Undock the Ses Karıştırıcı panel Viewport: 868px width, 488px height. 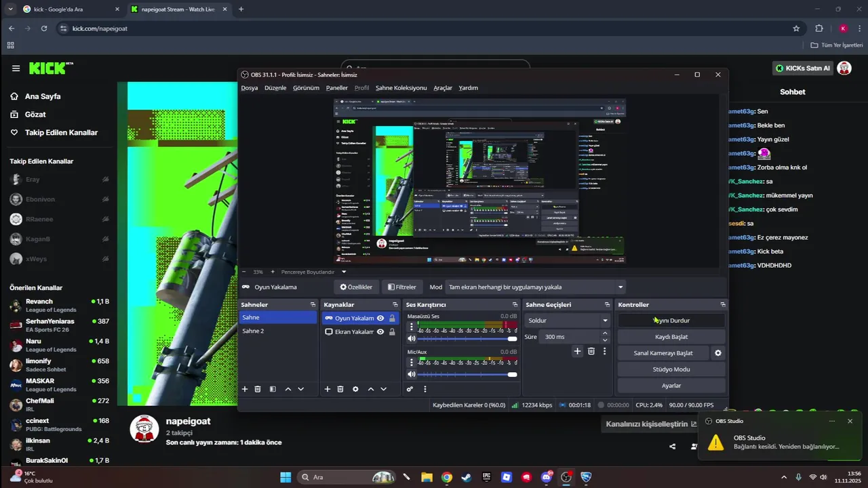515,304
